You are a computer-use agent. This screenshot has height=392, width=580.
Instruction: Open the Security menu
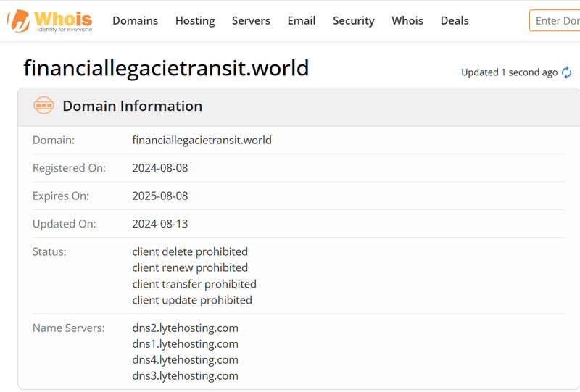354,21
